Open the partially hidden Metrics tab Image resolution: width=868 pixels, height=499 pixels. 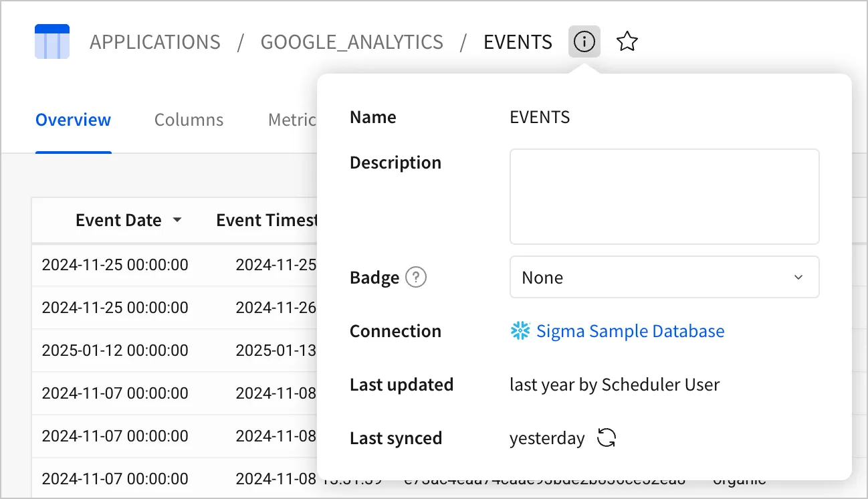click(x=292, y=120)
